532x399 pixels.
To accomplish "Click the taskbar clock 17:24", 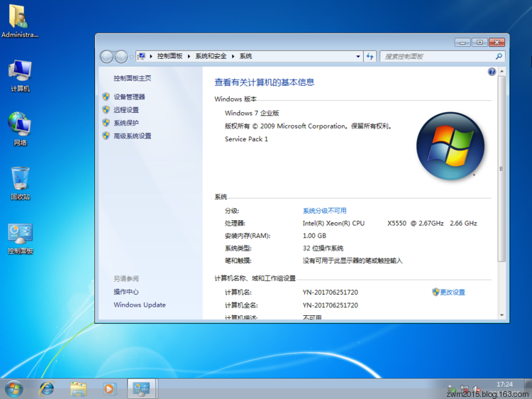I will tap(504, 384).
